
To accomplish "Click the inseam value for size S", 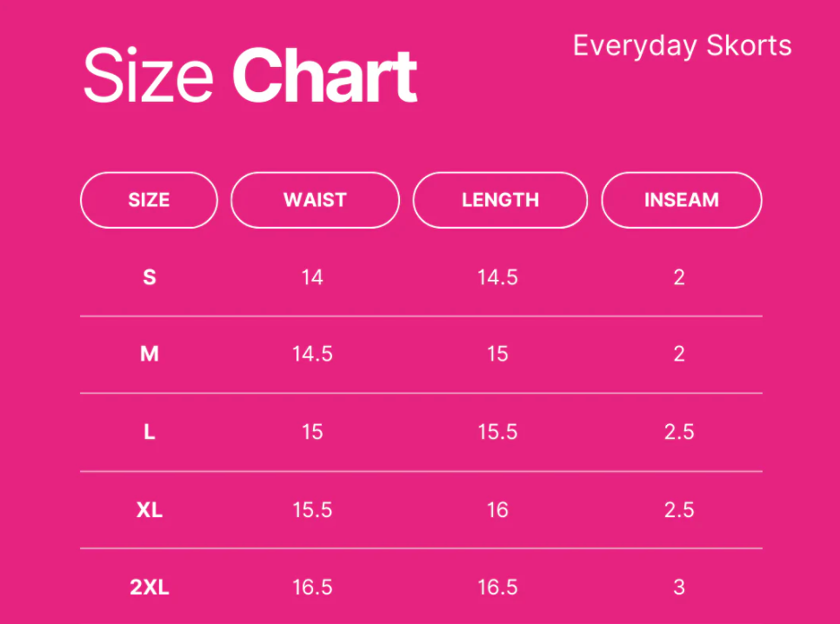I will coord(679,278).
